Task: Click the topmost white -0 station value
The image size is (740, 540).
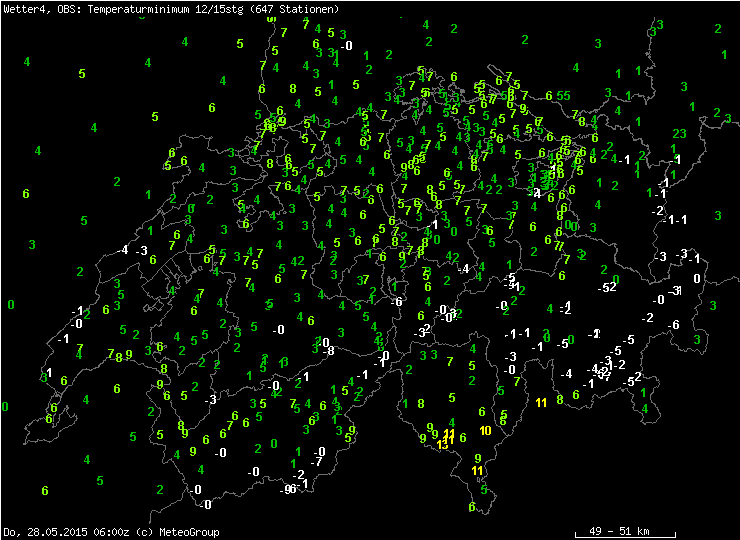Action: click(346, 46)
